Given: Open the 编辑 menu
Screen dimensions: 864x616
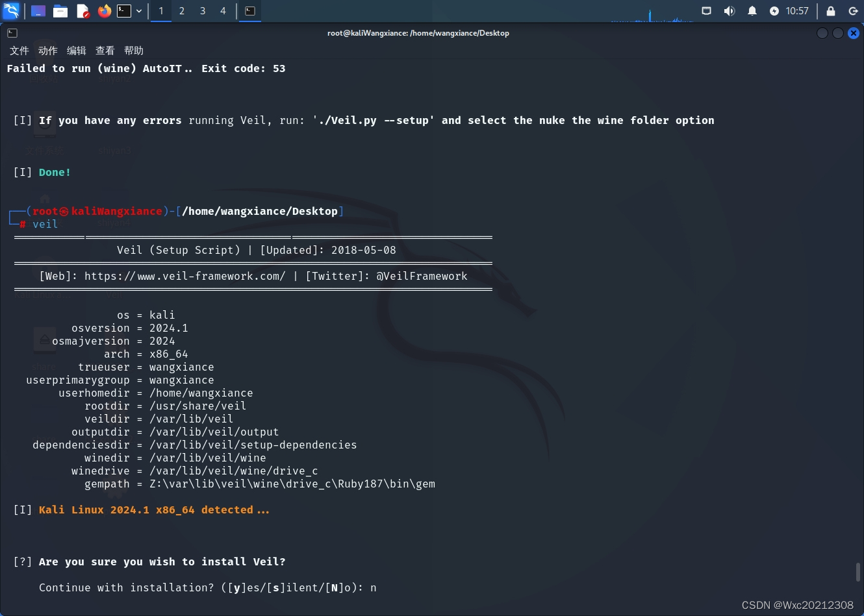Looking at the screenshot, I should [77, 51].
